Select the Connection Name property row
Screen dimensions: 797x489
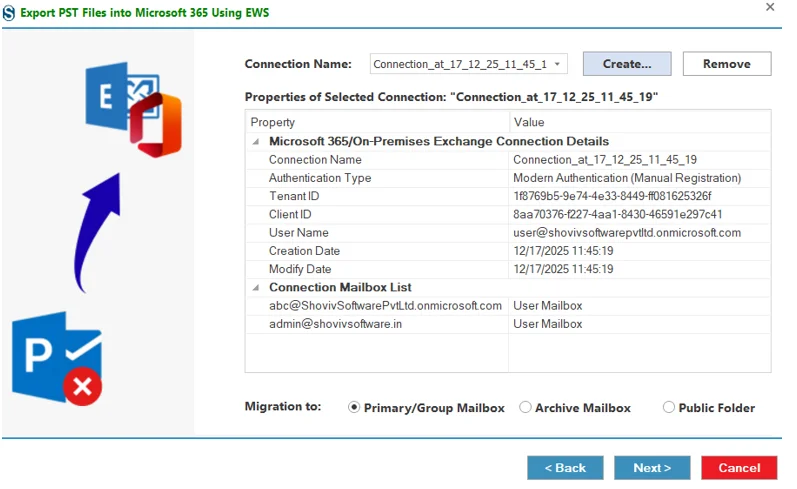(x=508, y=160)
